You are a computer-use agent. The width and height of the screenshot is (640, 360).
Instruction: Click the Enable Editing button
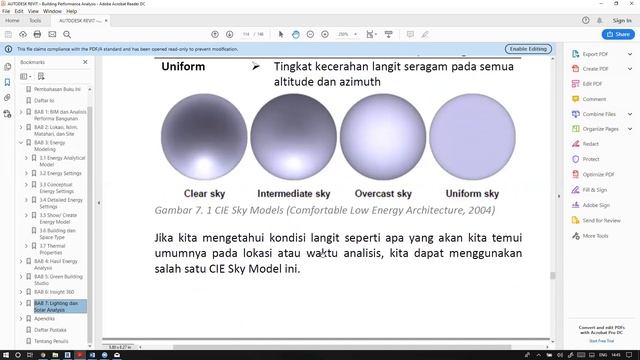[528, 49]
